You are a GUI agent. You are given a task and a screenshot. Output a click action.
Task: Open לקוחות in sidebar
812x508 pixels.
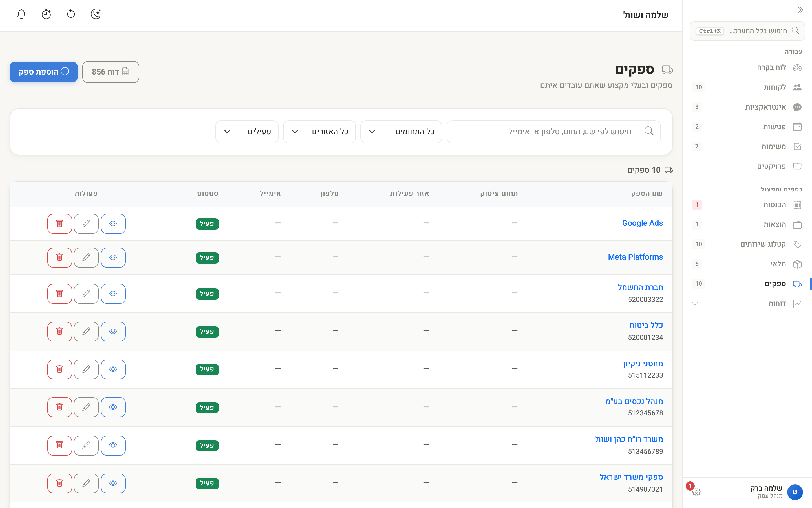coord(747,87)
